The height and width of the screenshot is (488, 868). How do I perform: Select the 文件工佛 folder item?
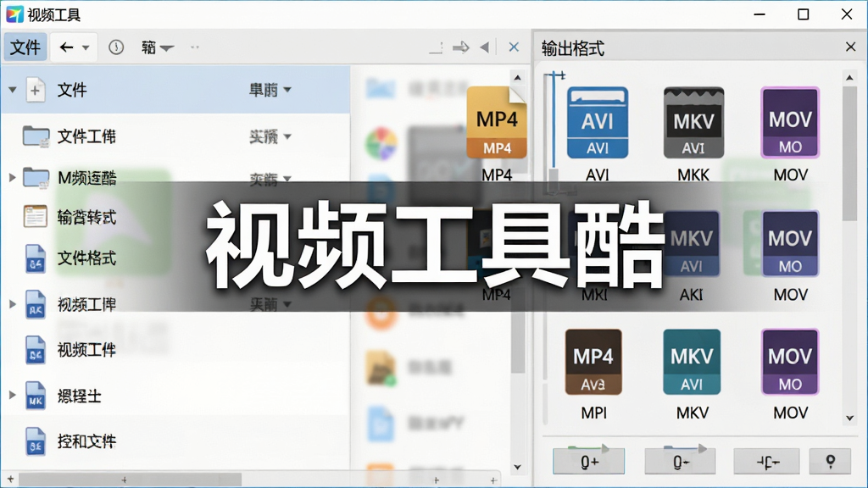86,136
